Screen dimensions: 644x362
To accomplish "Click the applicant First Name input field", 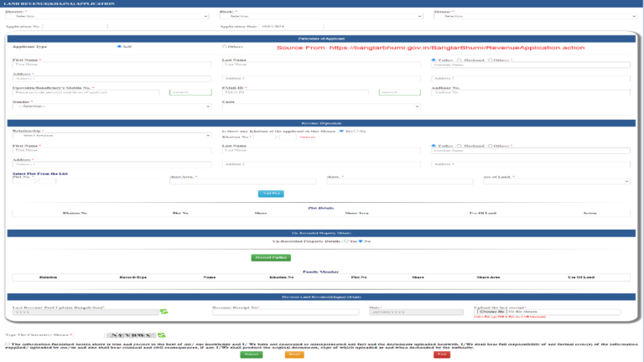I will (x=112, y=65).
